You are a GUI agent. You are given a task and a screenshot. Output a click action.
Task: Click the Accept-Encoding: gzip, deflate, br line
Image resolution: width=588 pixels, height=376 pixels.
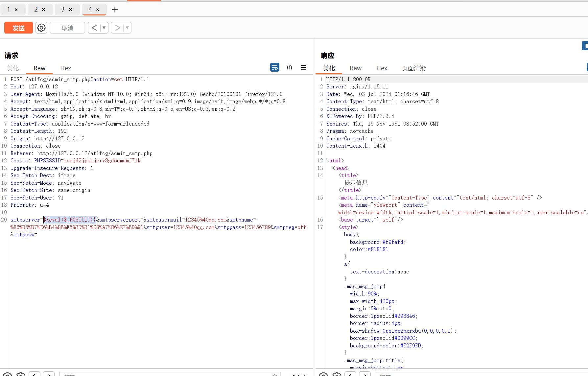[x=61, y=116]
